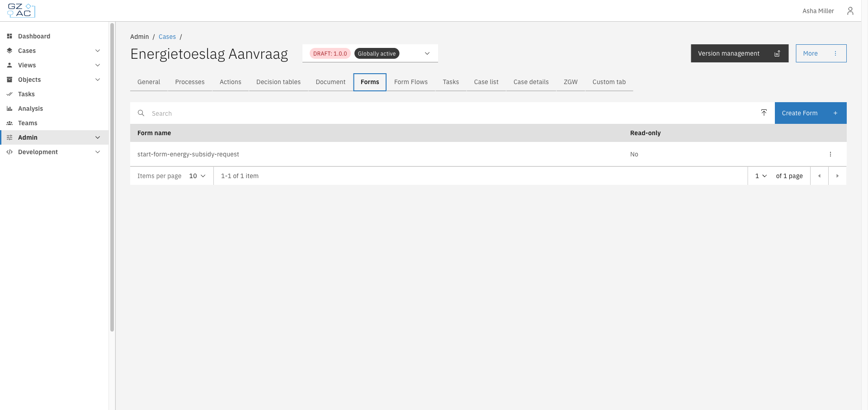Click the sidebar vertical scrollbar
Screen dimensions: 868x410
(x=112, y=177)
